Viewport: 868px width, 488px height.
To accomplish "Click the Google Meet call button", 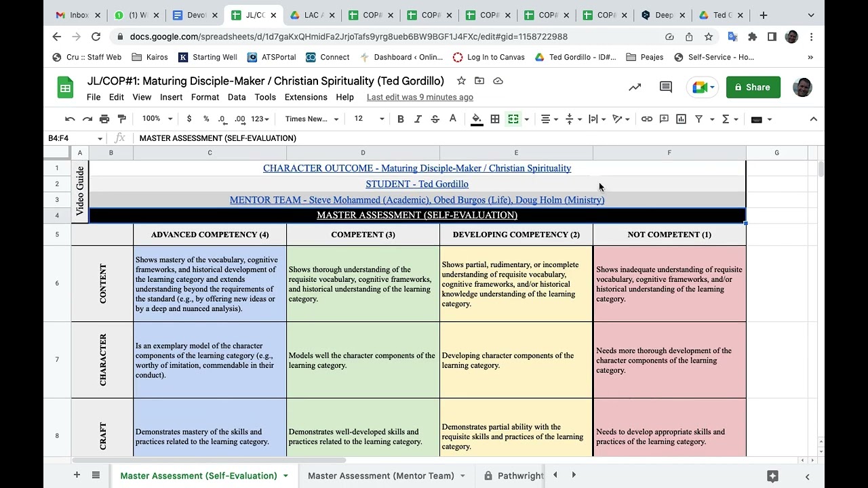I will point(702,87).
